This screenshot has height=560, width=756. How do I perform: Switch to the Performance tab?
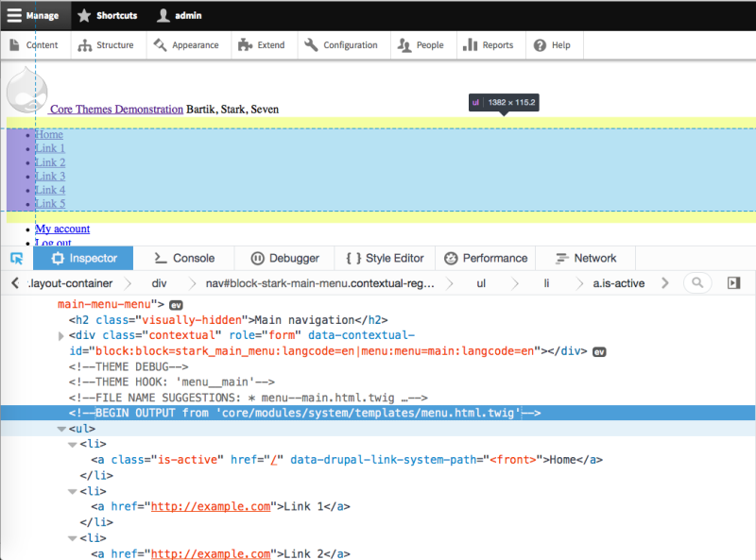[486, 259]
